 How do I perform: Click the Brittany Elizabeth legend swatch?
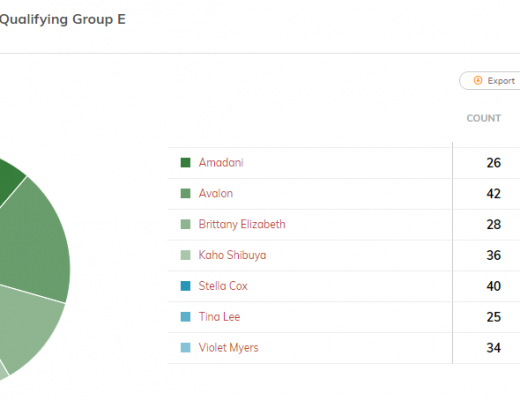(x=185, y=224)
